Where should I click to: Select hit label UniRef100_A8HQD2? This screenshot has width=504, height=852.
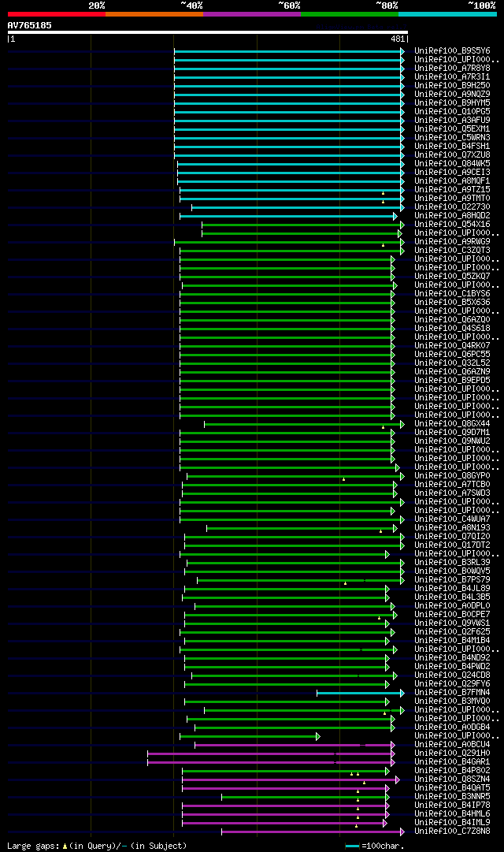(452, 216)
